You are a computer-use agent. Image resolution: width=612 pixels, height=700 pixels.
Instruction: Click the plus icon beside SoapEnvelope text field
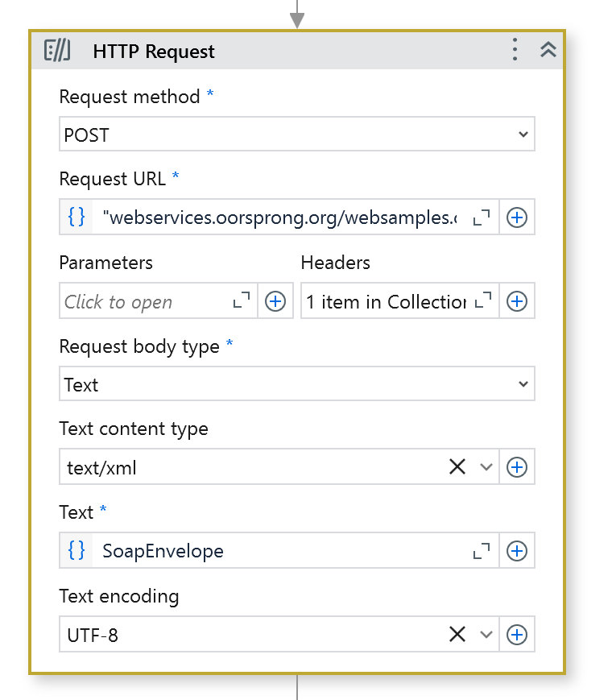pyautogui.click(x=517, y=551)
